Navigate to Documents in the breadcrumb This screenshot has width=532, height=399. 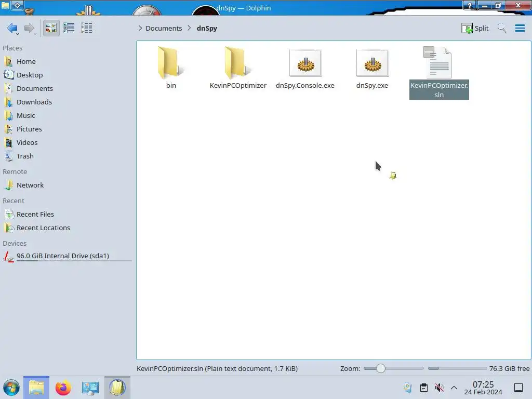pos(164,28)
